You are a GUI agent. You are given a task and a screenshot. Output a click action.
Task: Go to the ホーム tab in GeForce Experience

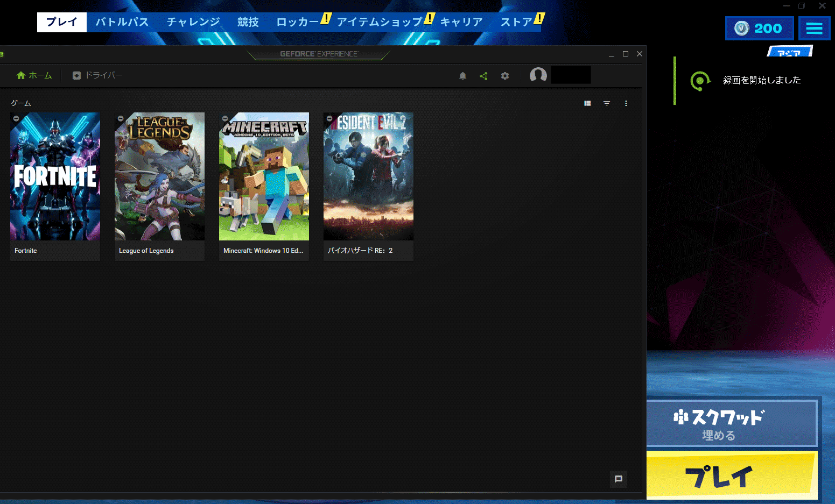point(34,75)
